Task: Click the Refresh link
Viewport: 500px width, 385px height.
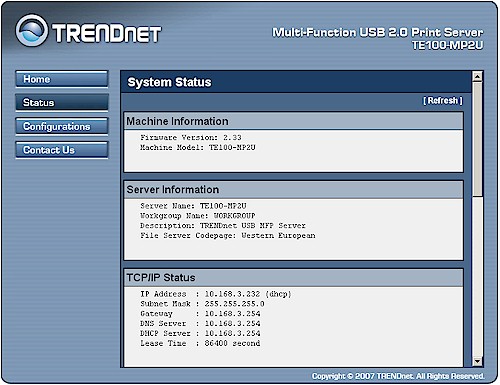Action: tap(443, 100)
